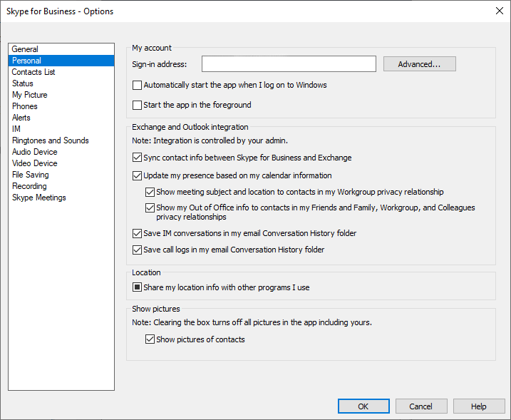Viewport: 511px width, 420px height.
Task: Toggle Share my location info checkbox
Action: pos(138,288)
